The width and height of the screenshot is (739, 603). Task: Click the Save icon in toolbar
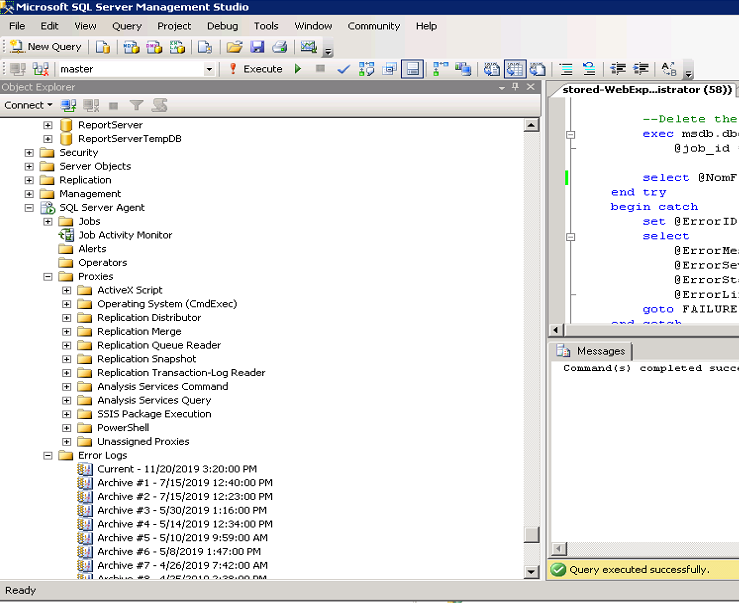pyautogui.click(x=257, y=46)
